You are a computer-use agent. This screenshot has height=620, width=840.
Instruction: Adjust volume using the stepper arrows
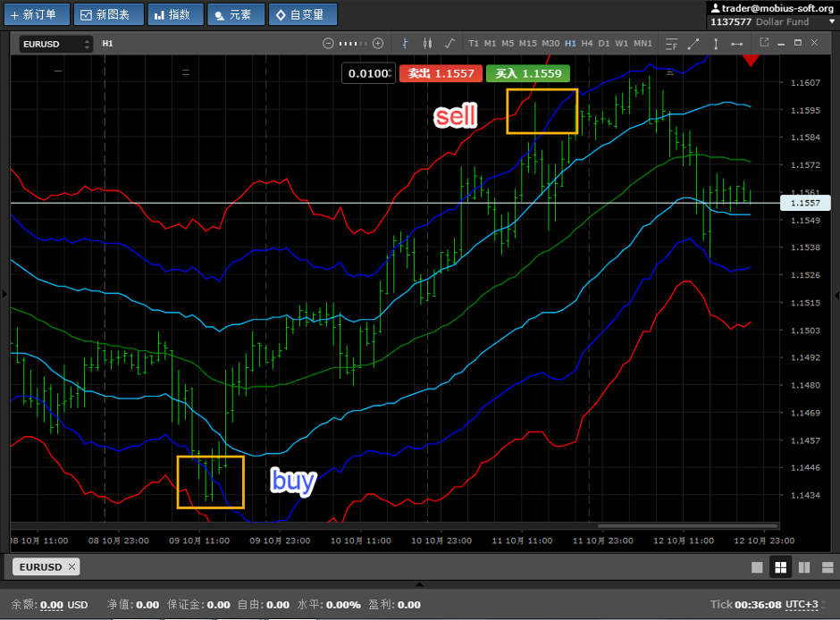(391, 73)
